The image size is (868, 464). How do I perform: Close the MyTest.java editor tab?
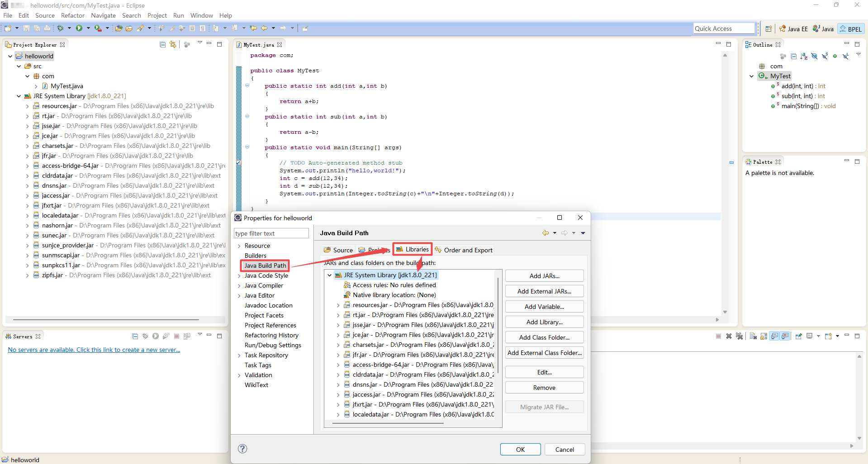[x=280, y=45]
